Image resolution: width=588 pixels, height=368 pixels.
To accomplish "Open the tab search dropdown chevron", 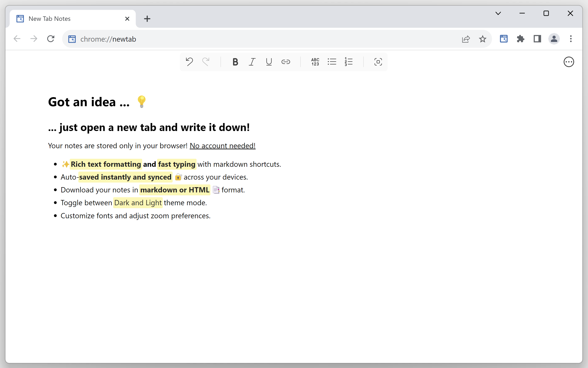I will pos(498,13).
